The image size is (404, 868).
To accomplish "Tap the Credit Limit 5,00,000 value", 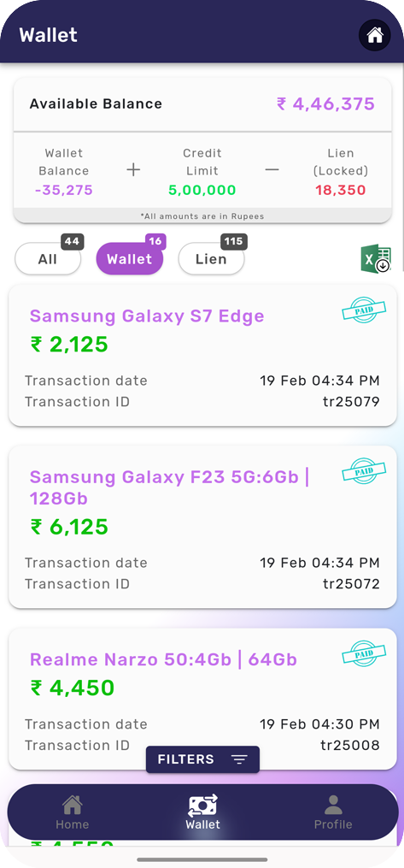I will (x=202, y=191).
